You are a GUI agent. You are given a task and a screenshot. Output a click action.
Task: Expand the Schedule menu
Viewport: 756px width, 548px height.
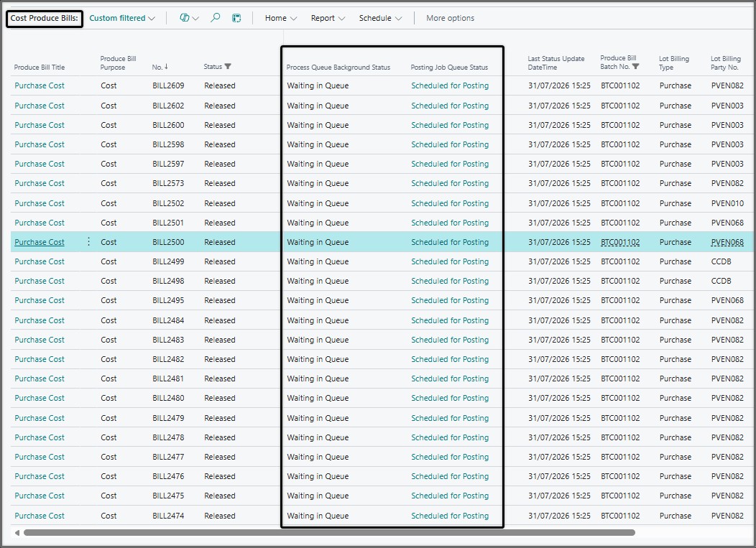click(380, 19)
